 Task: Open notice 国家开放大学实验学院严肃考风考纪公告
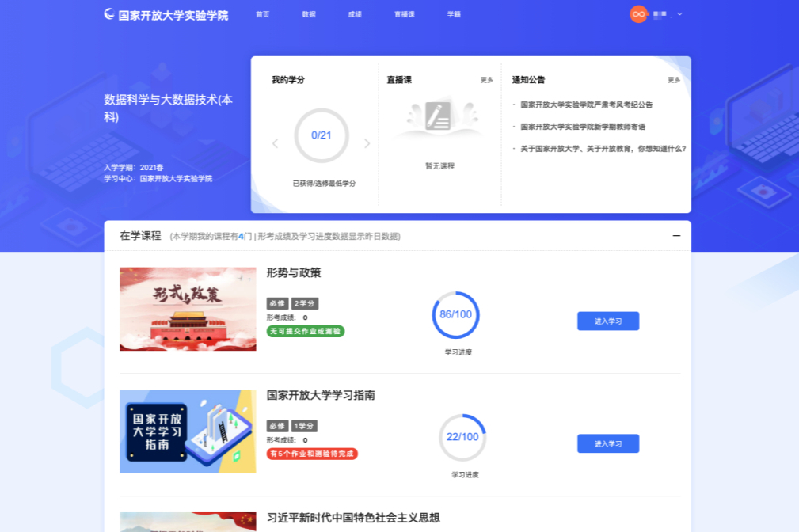tap(587, 104)
